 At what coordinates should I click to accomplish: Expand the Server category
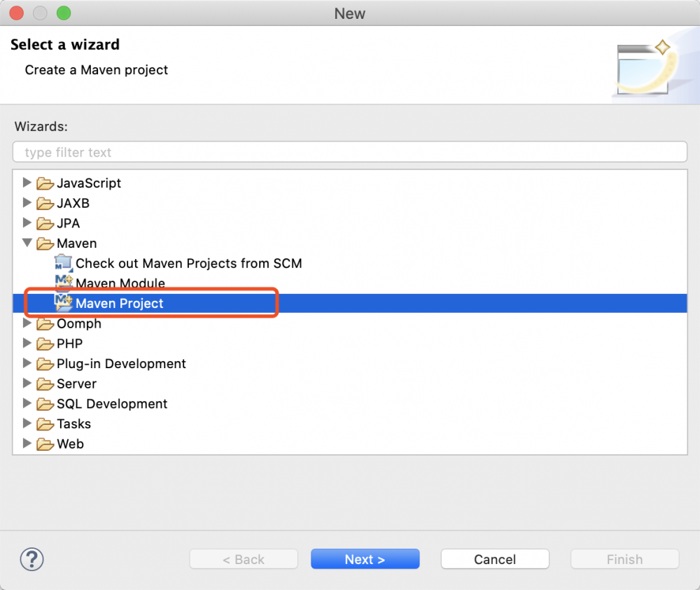coord(27,384)
